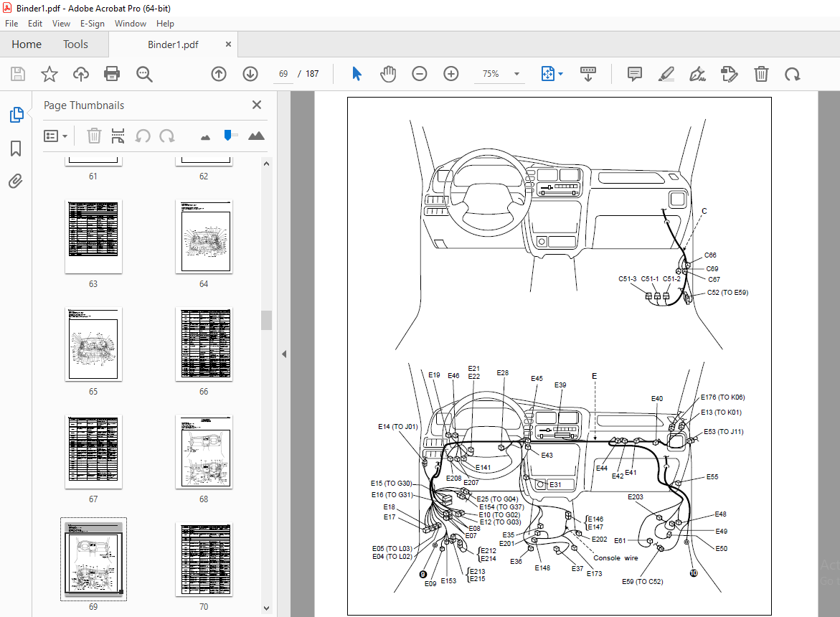840x617 pixels.
Task: Click the Zoom in plus button
Action: click(x=451, y=74)
